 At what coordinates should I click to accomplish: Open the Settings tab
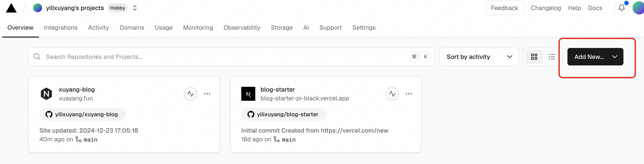(x=364, y=28)
